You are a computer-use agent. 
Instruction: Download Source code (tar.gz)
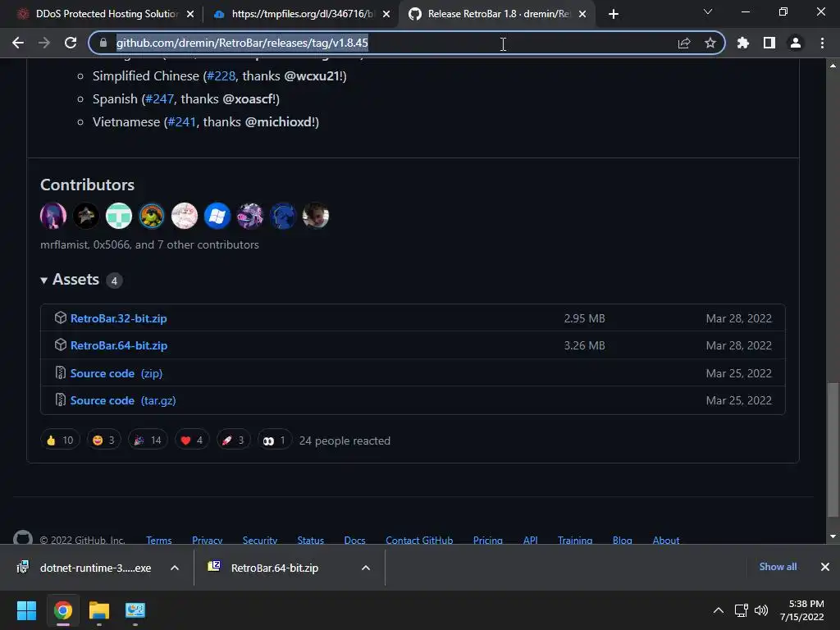[123, 400]
